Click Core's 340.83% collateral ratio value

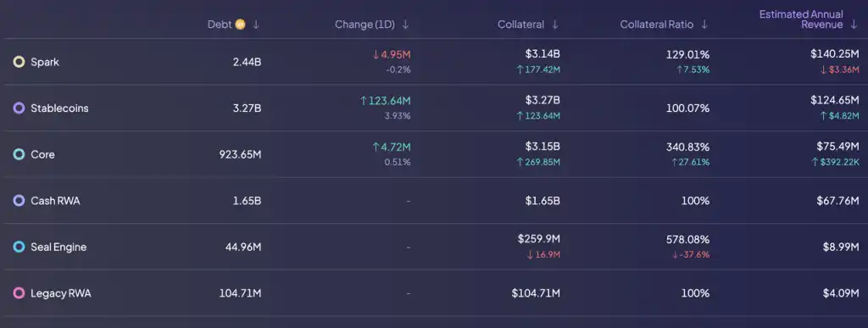(x=687, y=147)
